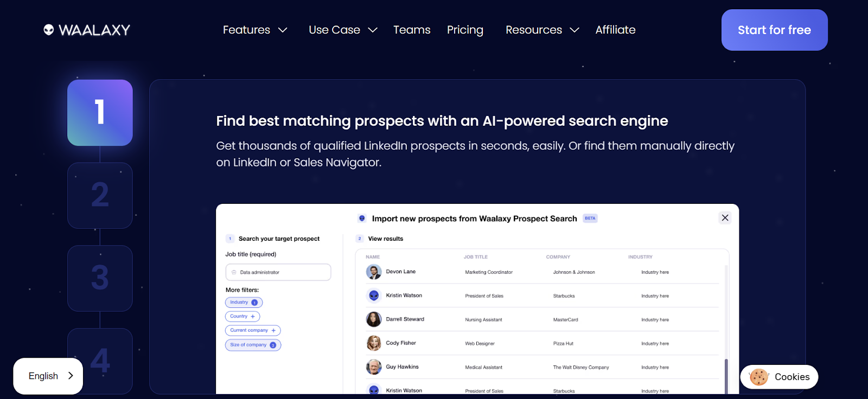Click The Walt Disney Company cell

581,368
